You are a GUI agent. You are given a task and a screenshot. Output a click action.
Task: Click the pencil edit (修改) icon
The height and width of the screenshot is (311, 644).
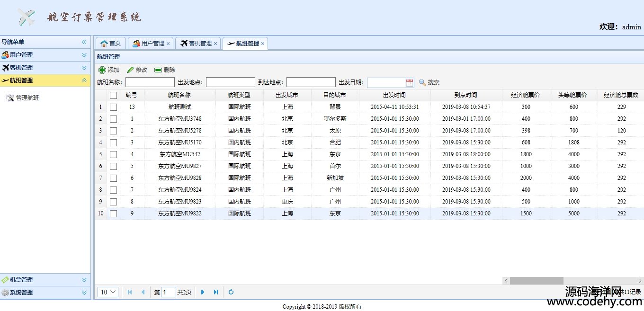coord(130,70)
